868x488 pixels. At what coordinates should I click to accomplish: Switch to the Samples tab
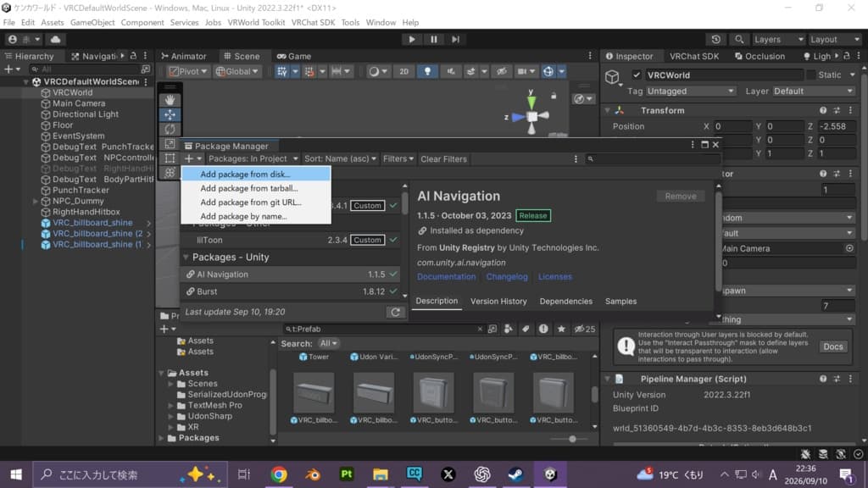pyautogui.click(x=620, y=301)
